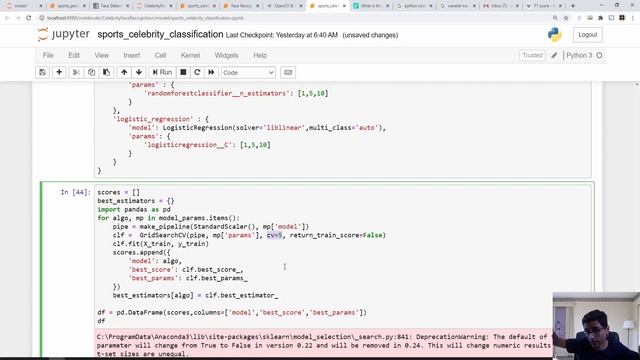The width and height of the screenshot is (640, 360).
Task: Click the clf.fit(X_train, y_train) line
Action: (x=161, y=244)
